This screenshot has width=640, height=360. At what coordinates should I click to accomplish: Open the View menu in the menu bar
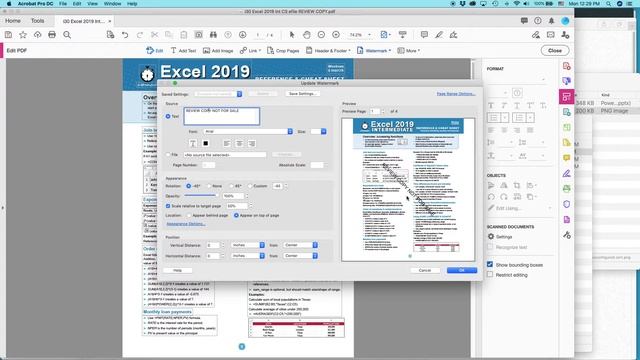93,4
